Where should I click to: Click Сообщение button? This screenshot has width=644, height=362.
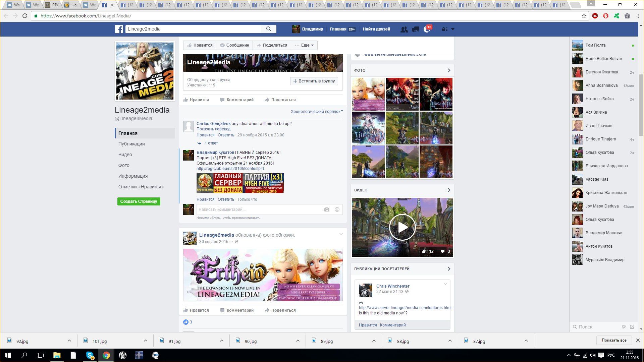234,45
